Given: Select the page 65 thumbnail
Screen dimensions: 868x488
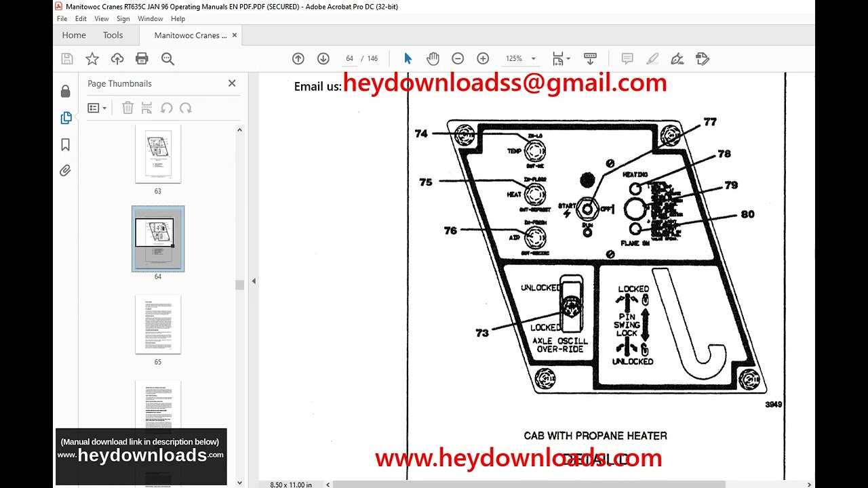Looking at the screenshot, I should coord(158,324).
